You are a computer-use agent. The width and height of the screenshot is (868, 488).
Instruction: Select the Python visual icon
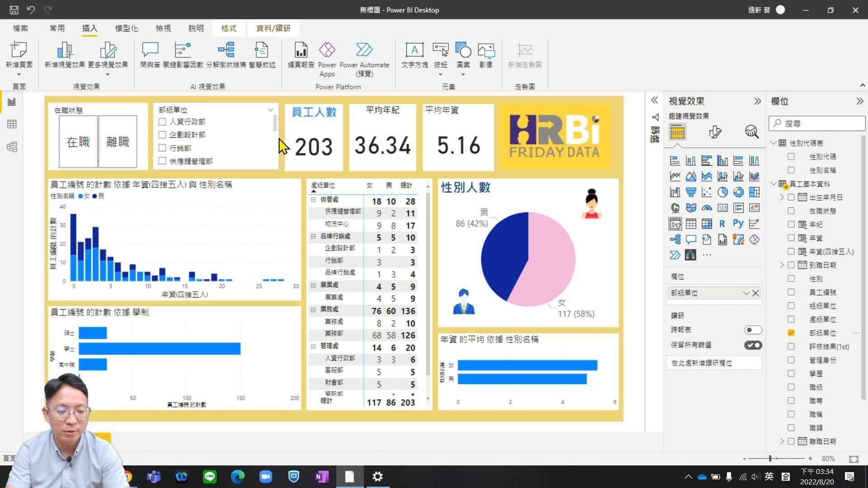[738, 224]
